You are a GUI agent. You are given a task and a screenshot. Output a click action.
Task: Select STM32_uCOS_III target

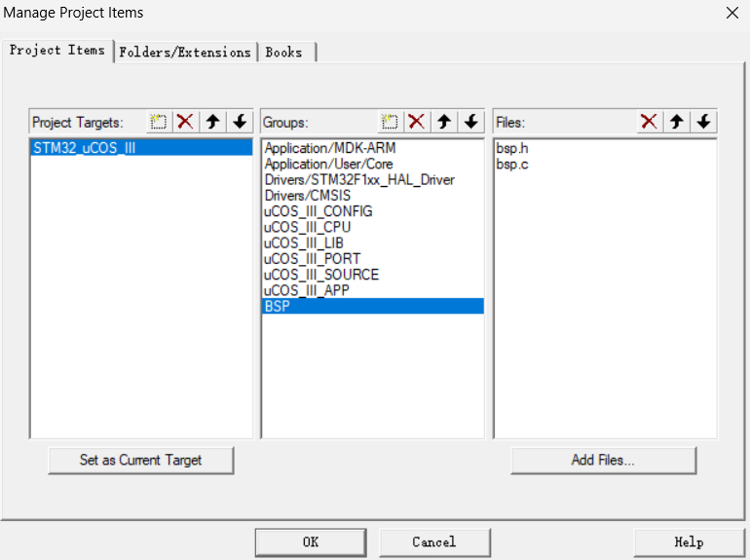141,148
